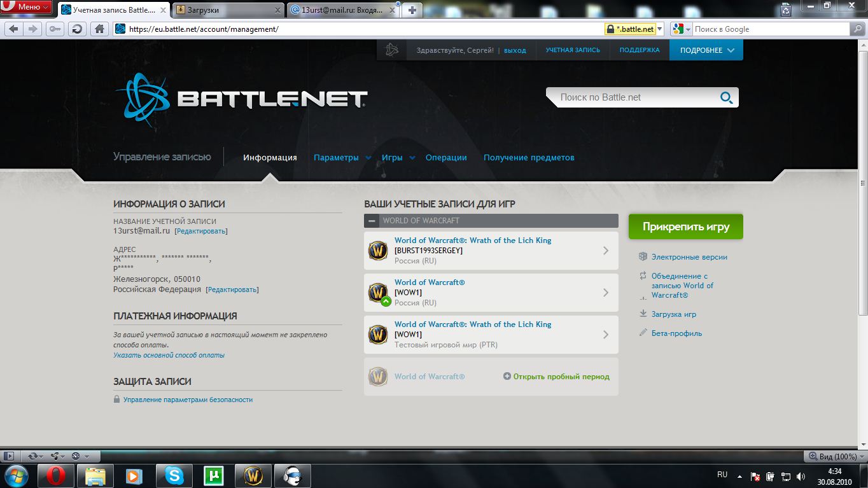
Task: Open the password wand key icon
Action: point(55,29)
